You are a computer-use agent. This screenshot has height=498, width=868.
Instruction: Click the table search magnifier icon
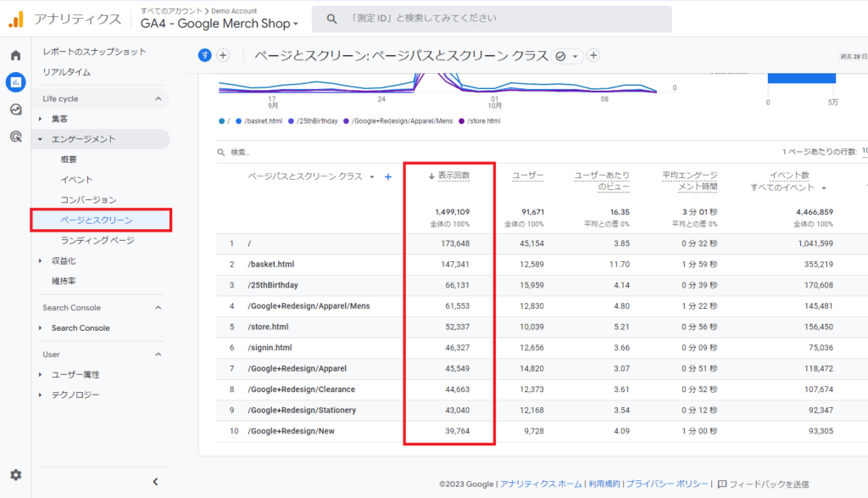coord(221,153)
